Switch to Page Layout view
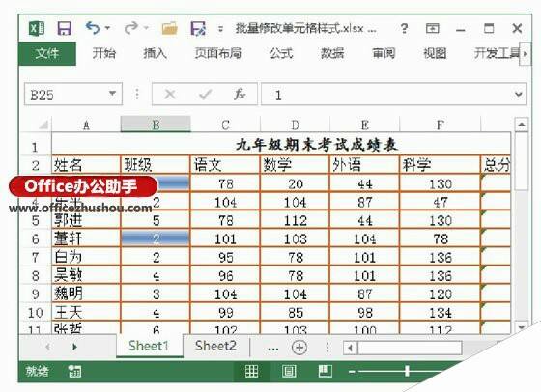 (x=289, y=372)
